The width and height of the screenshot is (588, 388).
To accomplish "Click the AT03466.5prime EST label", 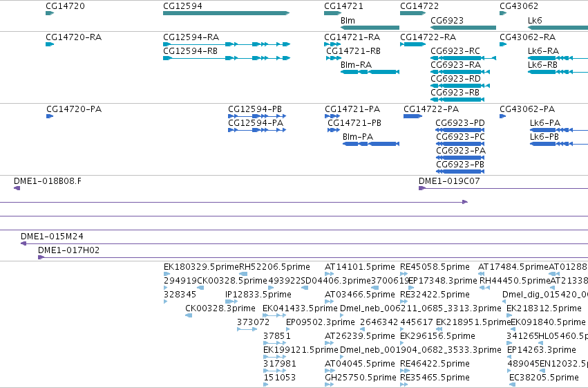I will coord(360,295).
